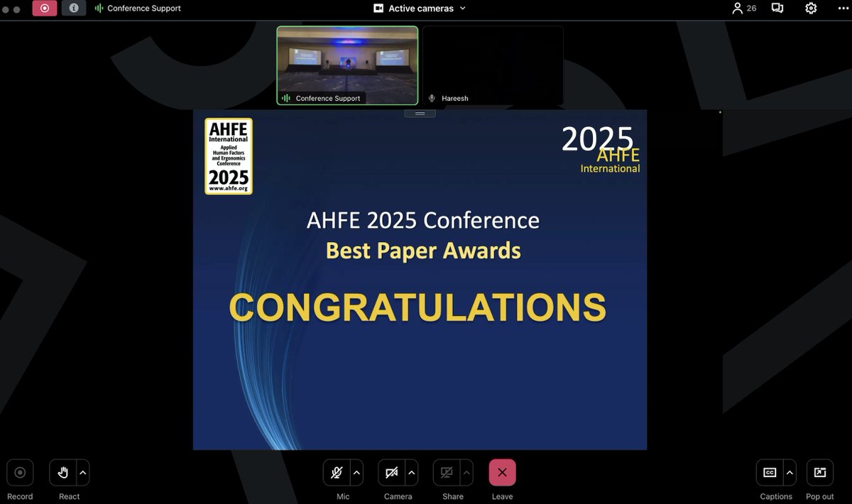Click the drag handle above shared slide
Viewport: 852px width, 504px height.
(x=420, y=114)
